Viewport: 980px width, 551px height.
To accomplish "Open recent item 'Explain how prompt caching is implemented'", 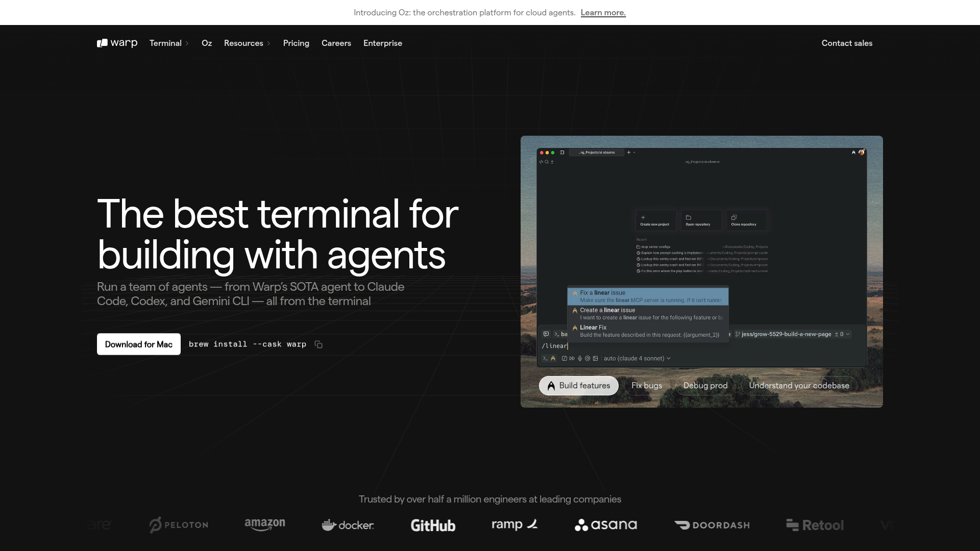I will [702, 253].
